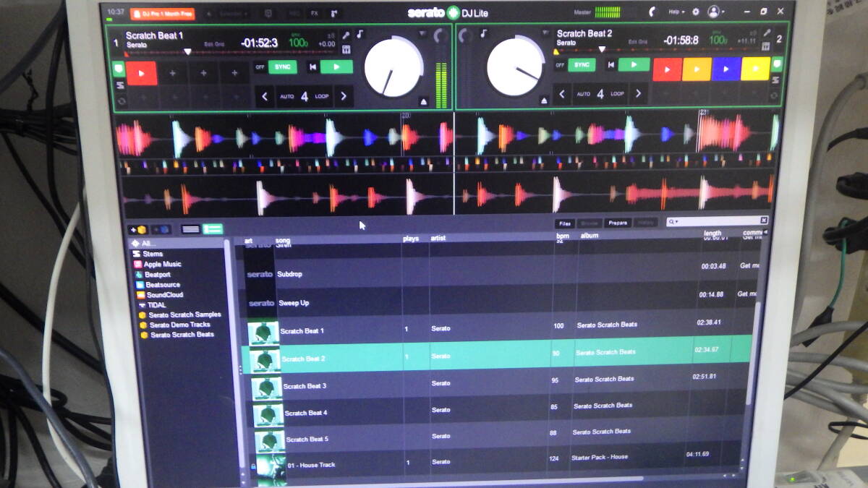
Task: Open the Help menu
Action: pyautogui.click(x=676, y=12)
